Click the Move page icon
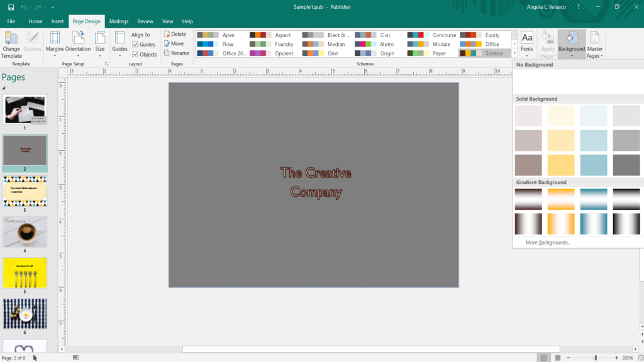The height and width of the screenshot is (362, 644). click(x=175, y=43)
